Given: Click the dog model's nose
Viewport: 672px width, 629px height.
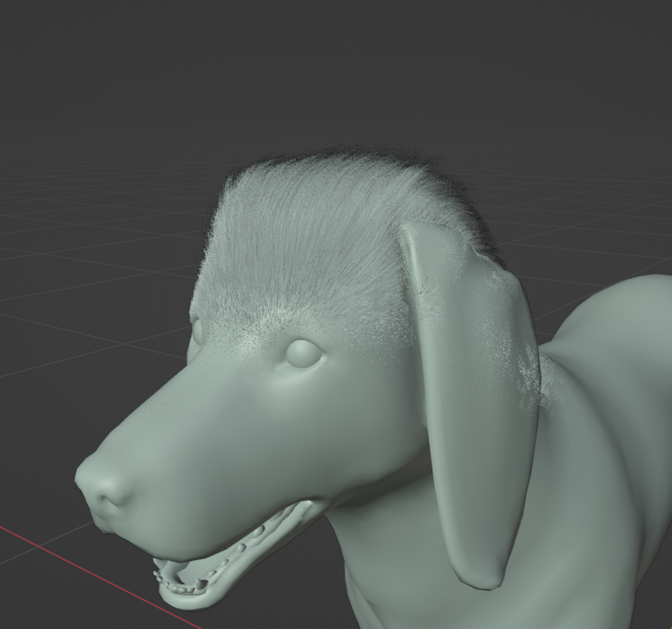Looking at the screenshot, I should click(x=103, y=489).
